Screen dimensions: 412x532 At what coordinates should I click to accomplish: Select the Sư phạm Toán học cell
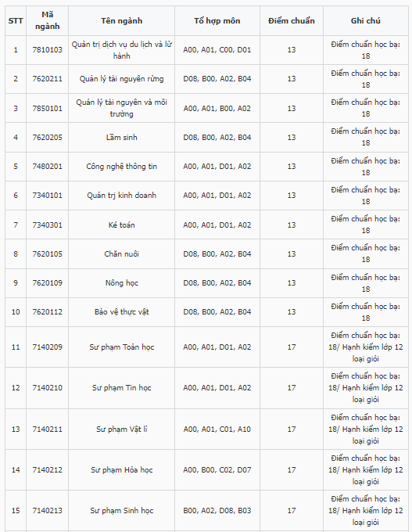[121, 347]
